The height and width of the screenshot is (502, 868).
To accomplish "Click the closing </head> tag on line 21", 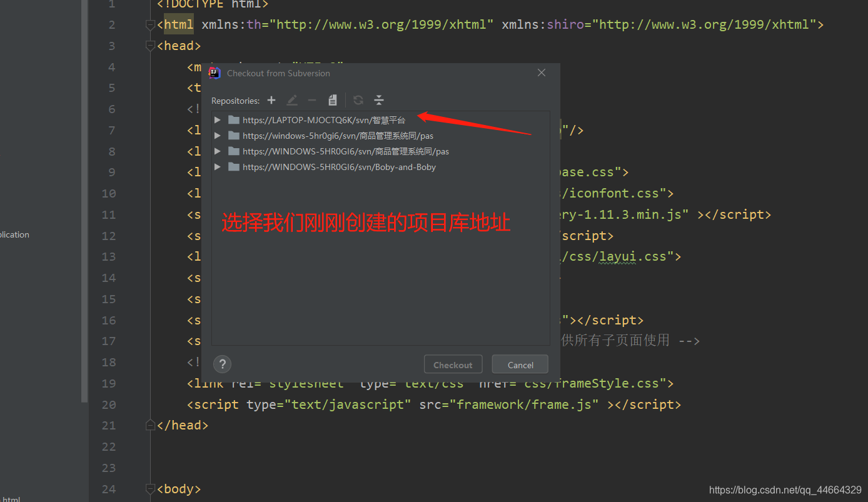I will click(183, 426).
